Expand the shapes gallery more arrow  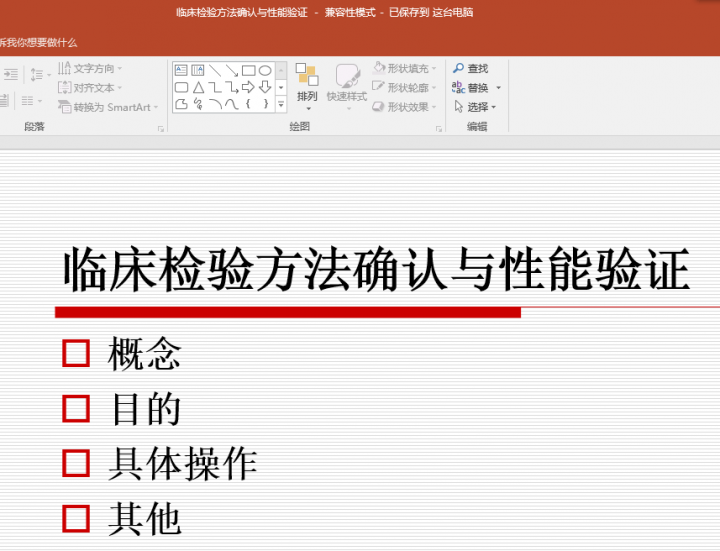(281, 104)
